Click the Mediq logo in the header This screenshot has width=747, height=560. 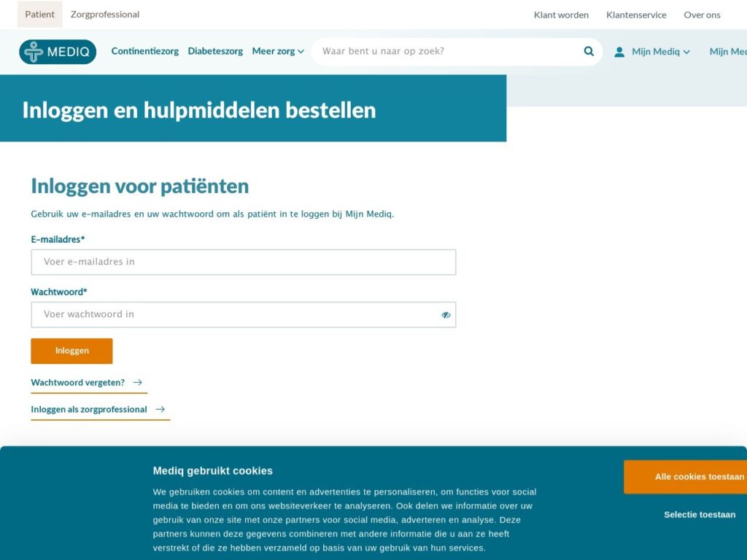(x=58, y=51)
